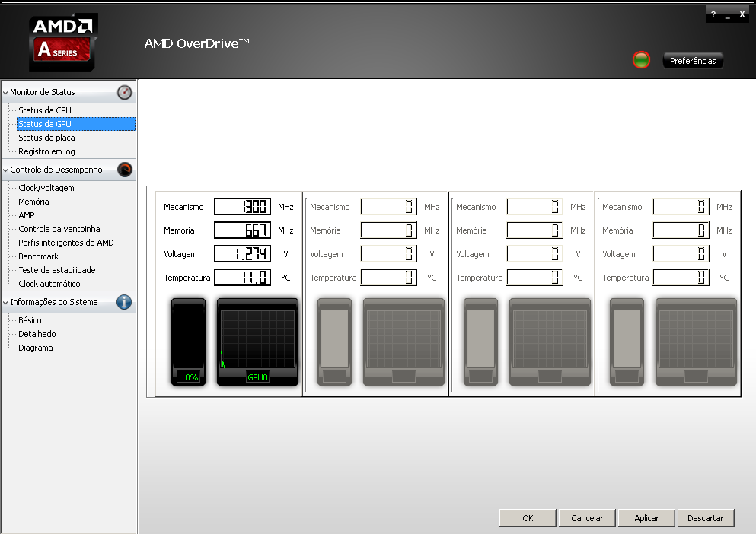
Task: Click the Descartar button
Action: [x=706, y=518]
